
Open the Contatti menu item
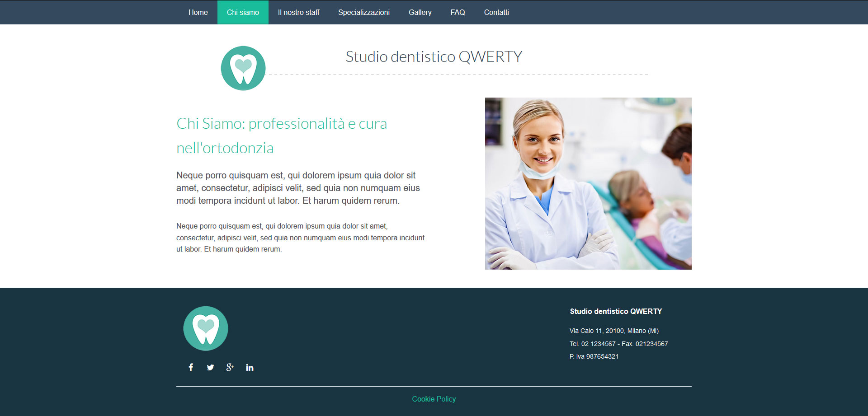click(x=496, y=12)
